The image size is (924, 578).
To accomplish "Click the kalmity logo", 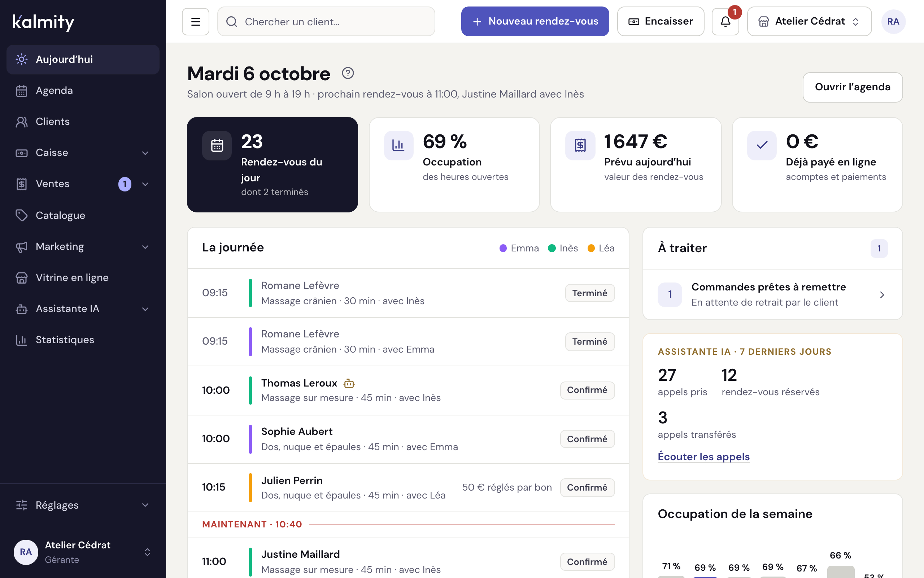I will [44, 22].
